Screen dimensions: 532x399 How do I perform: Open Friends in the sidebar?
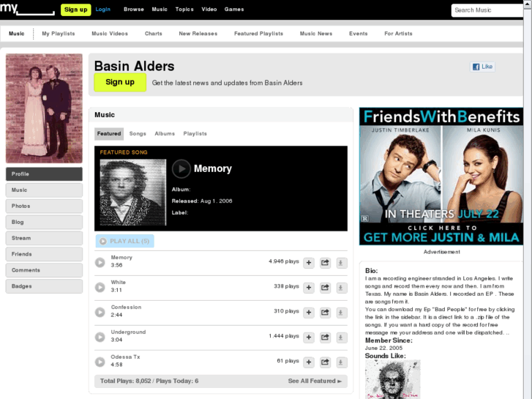[44, 254]
